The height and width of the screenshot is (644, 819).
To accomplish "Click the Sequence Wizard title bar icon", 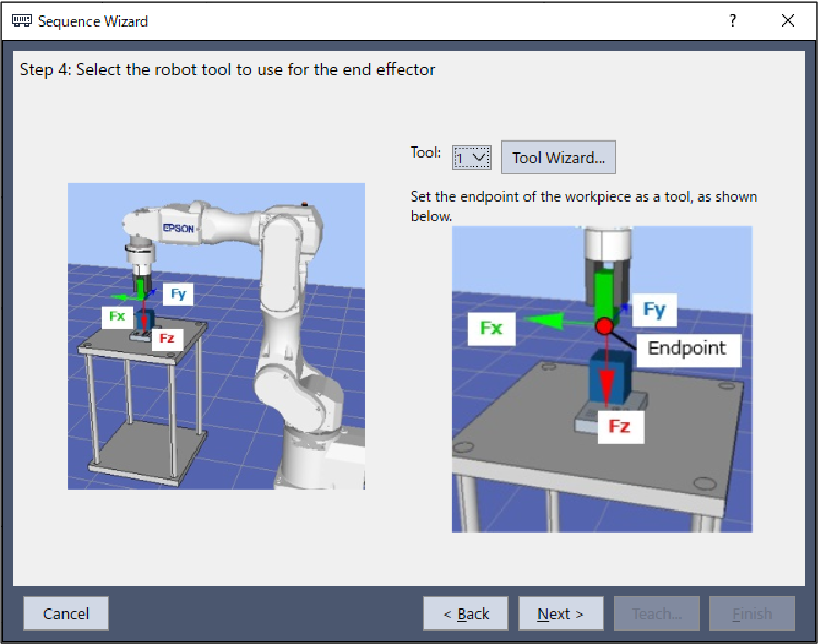I will 21,21.
